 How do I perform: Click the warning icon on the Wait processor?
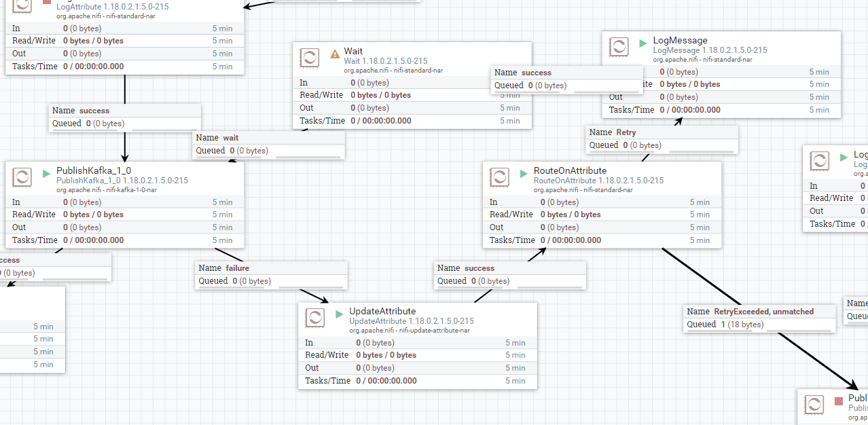(335, 53)
